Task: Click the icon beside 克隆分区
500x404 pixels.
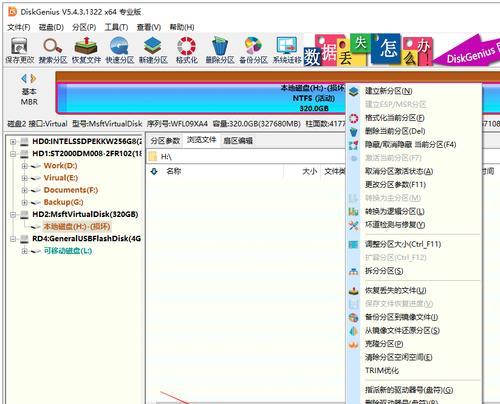Action: [x=354, y=344]
